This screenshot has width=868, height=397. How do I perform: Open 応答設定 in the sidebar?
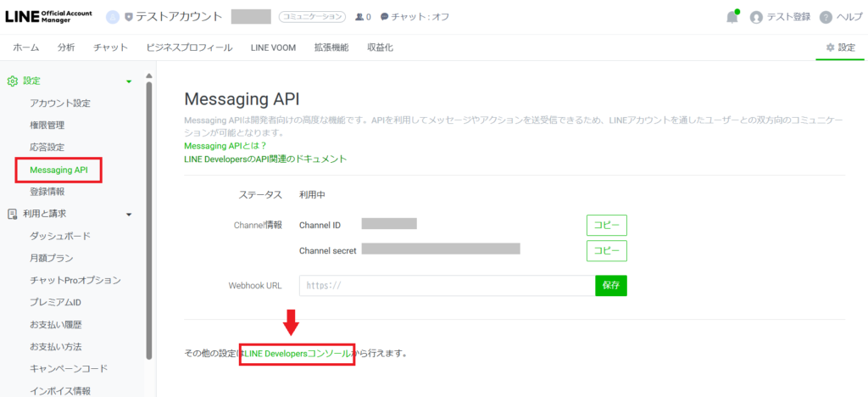click(x=47, y=148)
